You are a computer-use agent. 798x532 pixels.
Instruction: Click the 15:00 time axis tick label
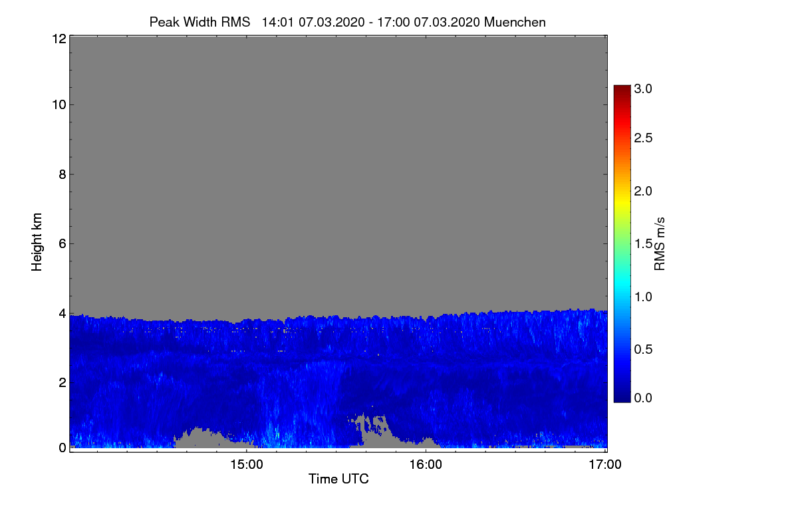[246, 465]
